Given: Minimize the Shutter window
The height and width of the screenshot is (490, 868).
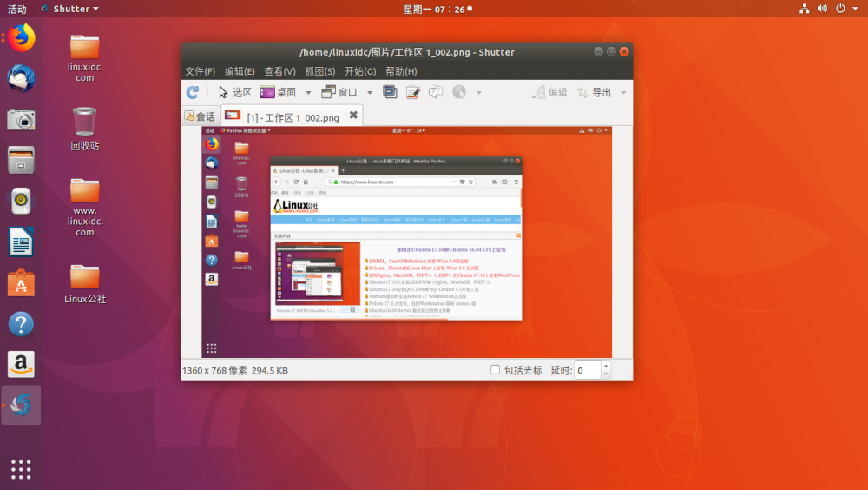Looking at the screenshot, I should [598, 51].
